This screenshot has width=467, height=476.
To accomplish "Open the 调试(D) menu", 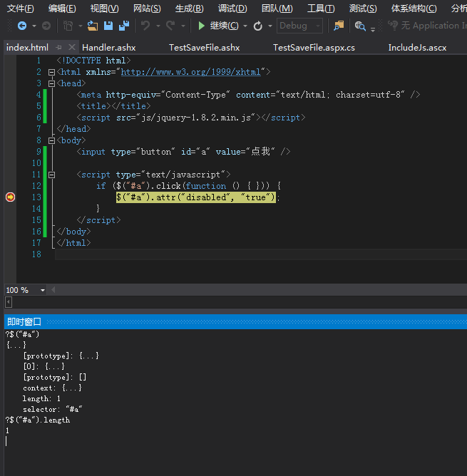I will pos(232,9).
